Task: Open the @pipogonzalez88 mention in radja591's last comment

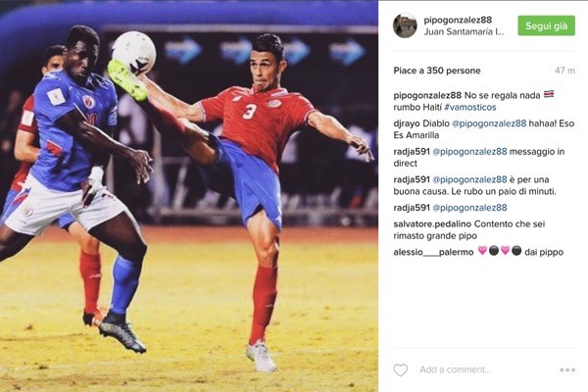Action: [x=469, y=208]
